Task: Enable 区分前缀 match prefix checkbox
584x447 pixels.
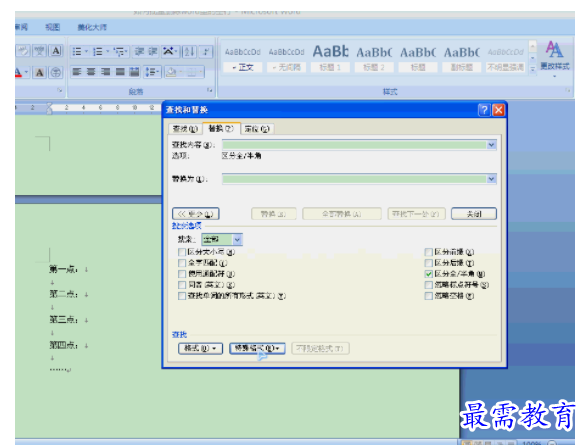Action: [428, 252]
